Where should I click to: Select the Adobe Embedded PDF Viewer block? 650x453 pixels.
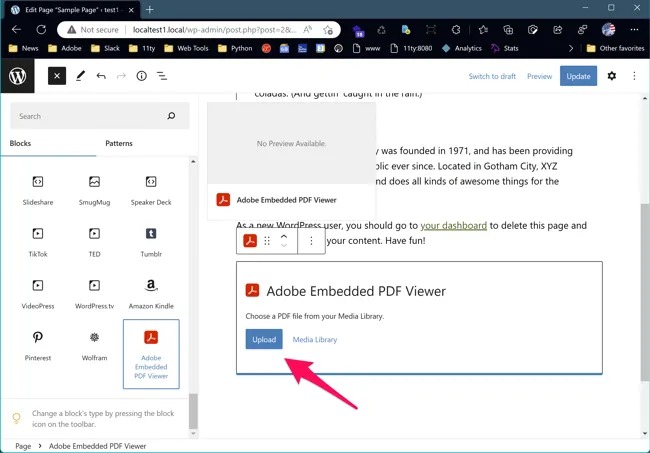[150, 353]
